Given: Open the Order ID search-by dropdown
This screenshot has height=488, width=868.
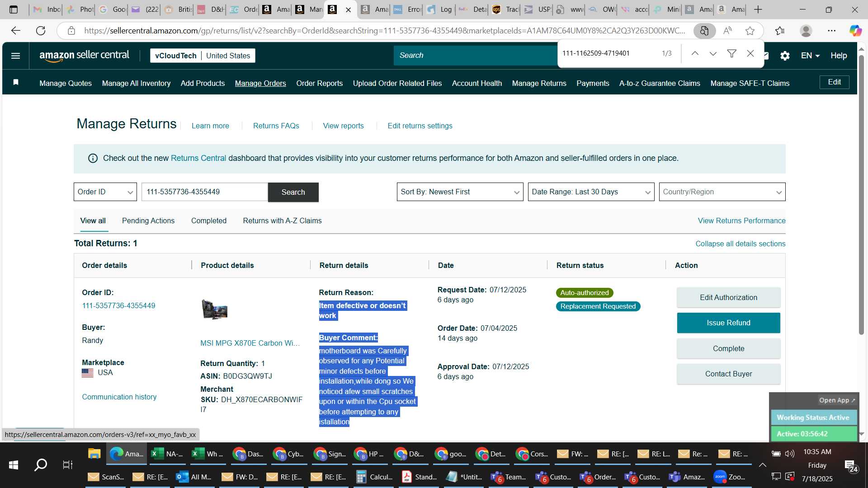Looking at the screenshot, I should [x=105, y=192].
